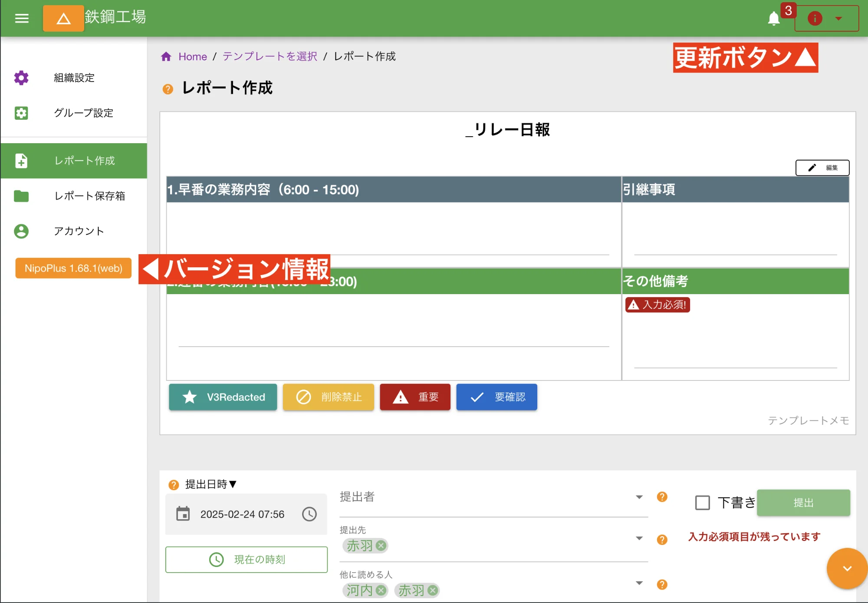Open notifications via the bell icon
The image size is (868, 603).
pos(774,18)
